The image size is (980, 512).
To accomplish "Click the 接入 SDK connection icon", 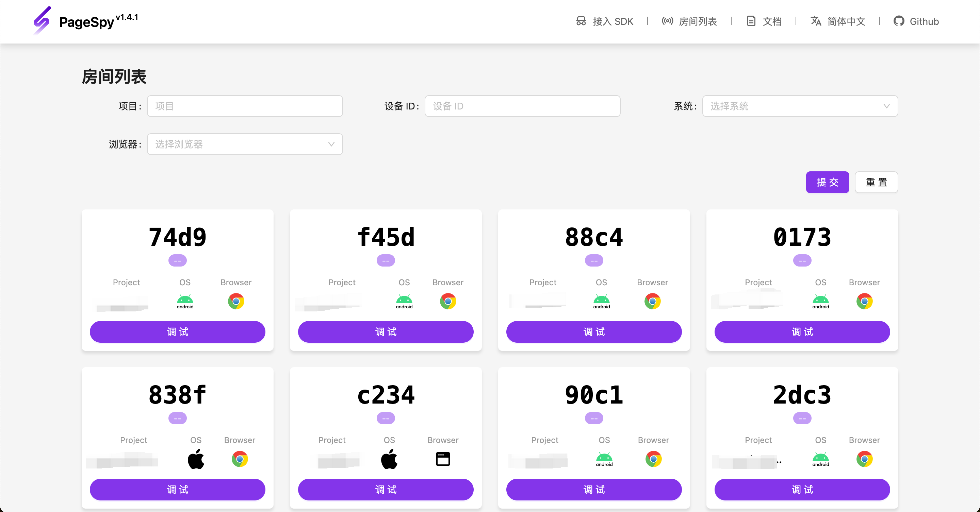I will [x=581, y=21].
